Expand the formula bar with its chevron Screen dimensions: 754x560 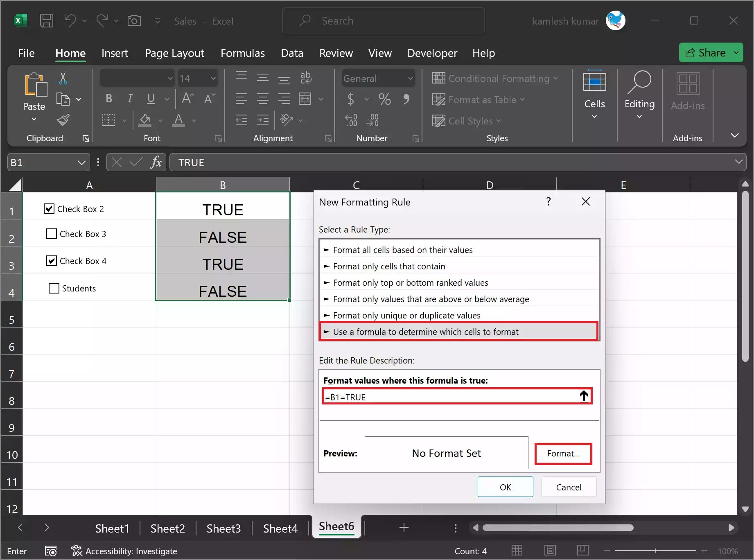click(x=739, y=162)
